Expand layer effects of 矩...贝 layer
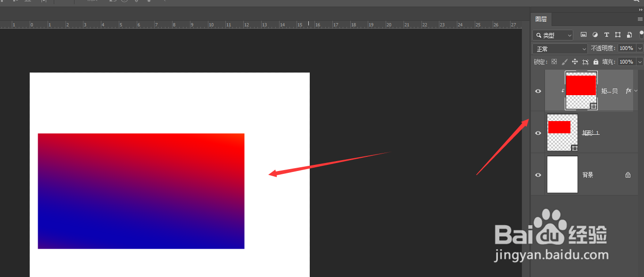Viewport: 644px width, 277px height. tap(636, 91)
